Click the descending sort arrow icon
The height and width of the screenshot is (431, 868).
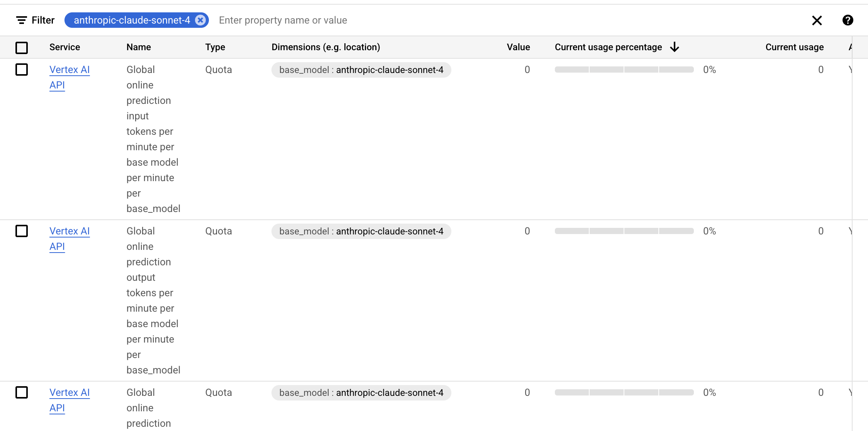(675, 47)
